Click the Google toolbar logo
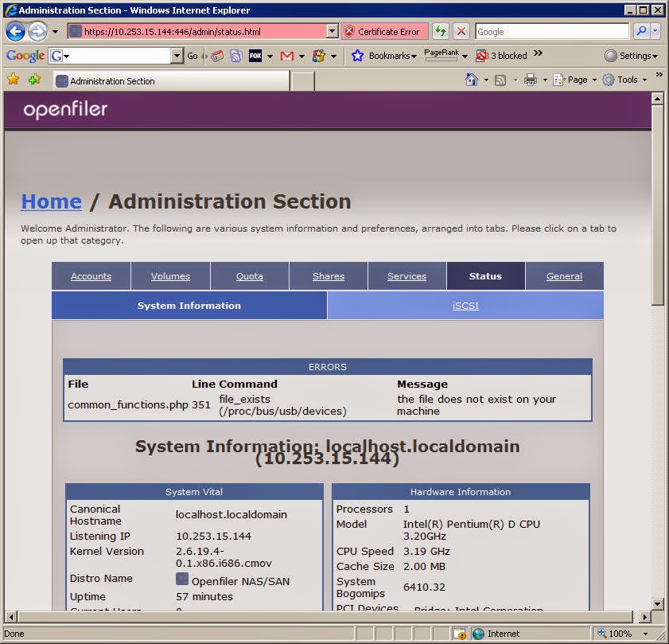669x644 pixels. (25, 56)
